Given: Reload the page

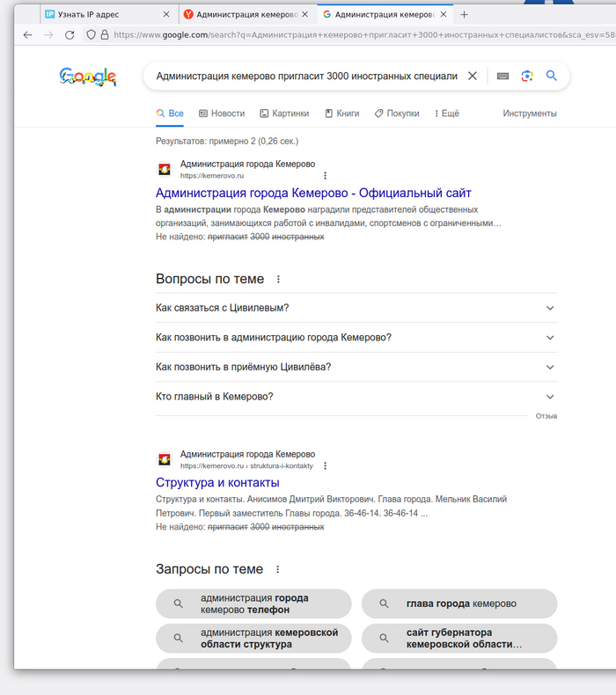Looking at the screenshot, I should pos(70,35).
